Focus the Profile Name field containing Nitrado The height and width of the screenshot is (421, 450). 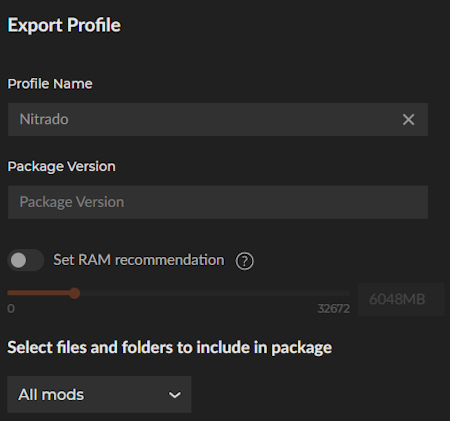pos(218,119)
